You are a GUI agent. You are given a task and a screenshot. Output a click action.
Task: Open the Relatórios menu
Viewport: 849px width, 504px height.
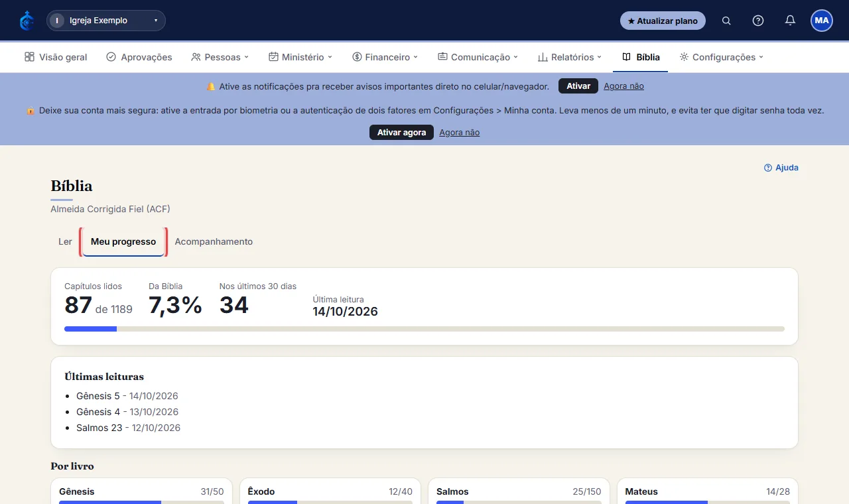[570, 57]
